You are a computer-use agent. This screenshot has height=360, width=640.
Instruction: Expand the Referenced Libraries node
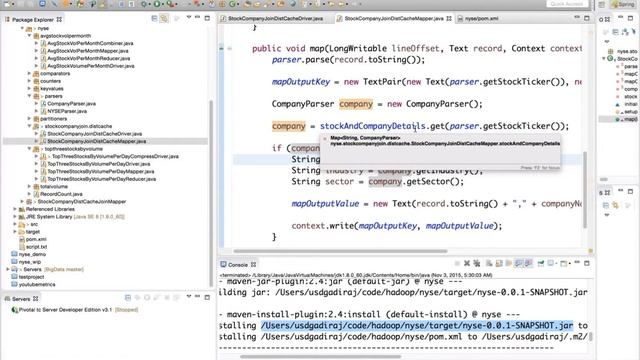[x=15, y=209]
